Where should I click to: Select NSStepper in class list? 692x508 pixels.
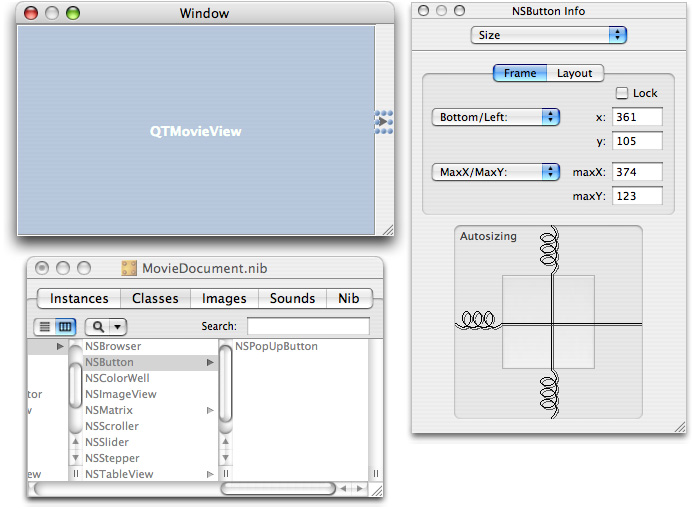150,458
